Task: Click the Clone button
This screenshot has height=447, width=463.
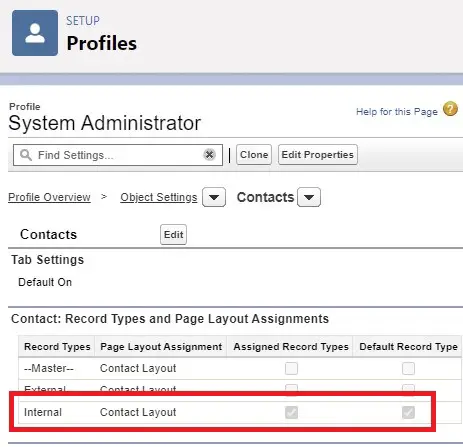Action: point(254,155)
